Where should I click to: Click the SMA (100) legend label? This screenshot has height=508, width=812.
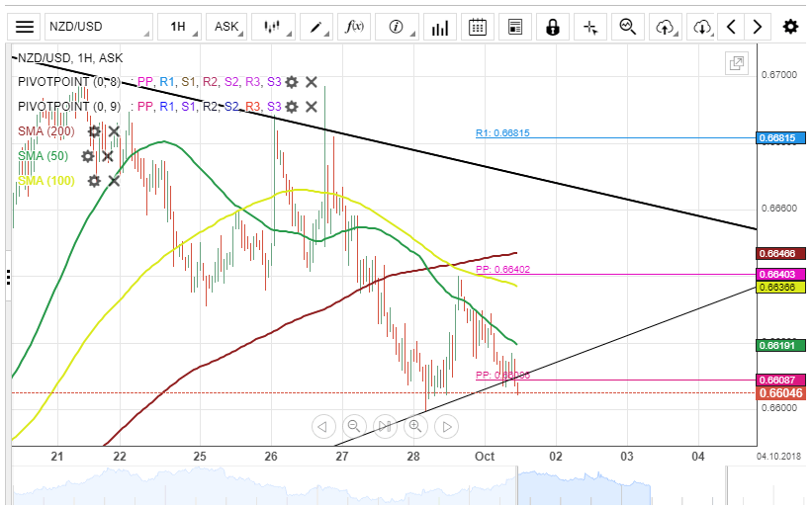pos(46,181)
